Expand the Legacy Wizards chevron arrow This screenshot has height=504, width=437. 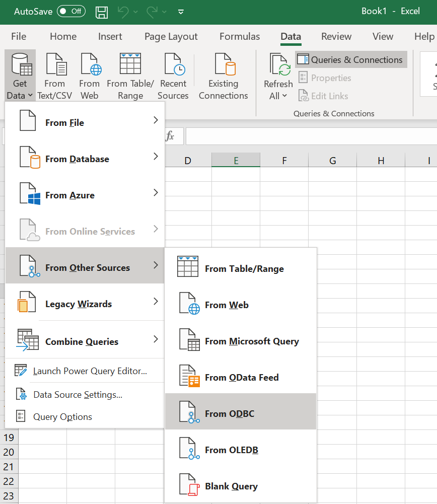point(156,301)
